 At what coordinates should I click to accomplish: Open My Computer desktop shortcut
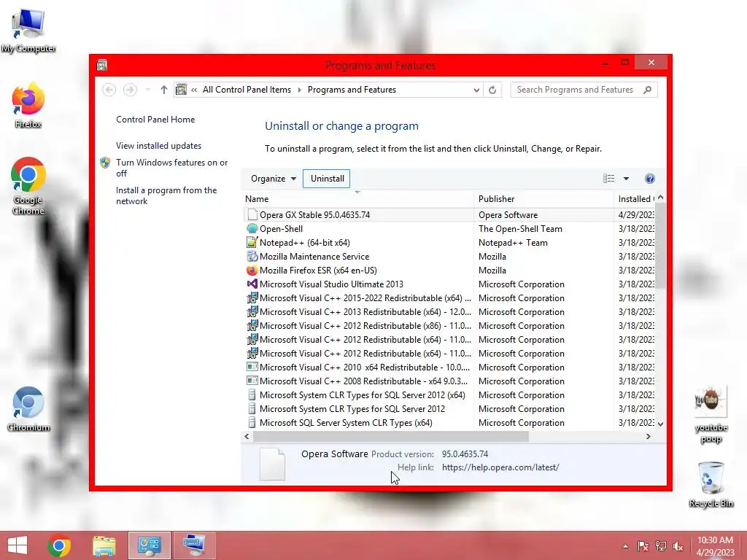(28, 29)
